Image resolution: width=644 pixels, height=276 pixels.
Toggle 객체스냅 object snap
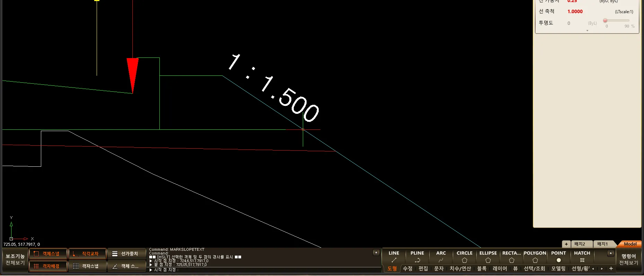point(48,254)
